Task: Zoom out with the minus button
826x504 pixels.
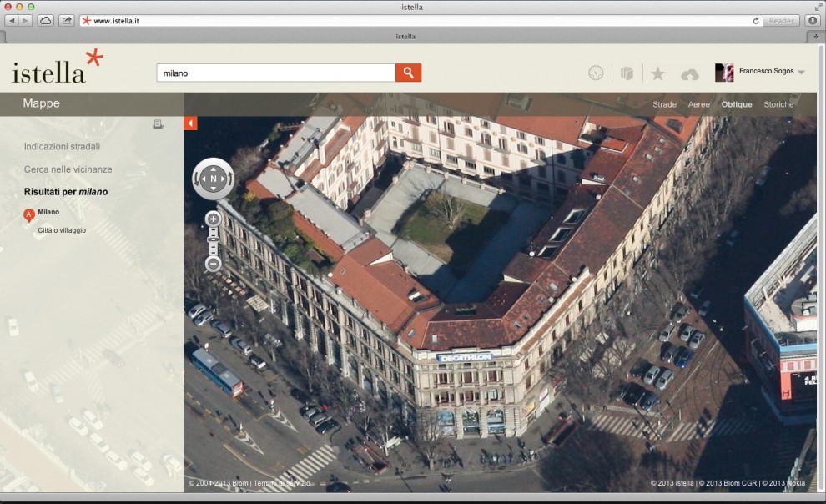Action: (214, 264)
